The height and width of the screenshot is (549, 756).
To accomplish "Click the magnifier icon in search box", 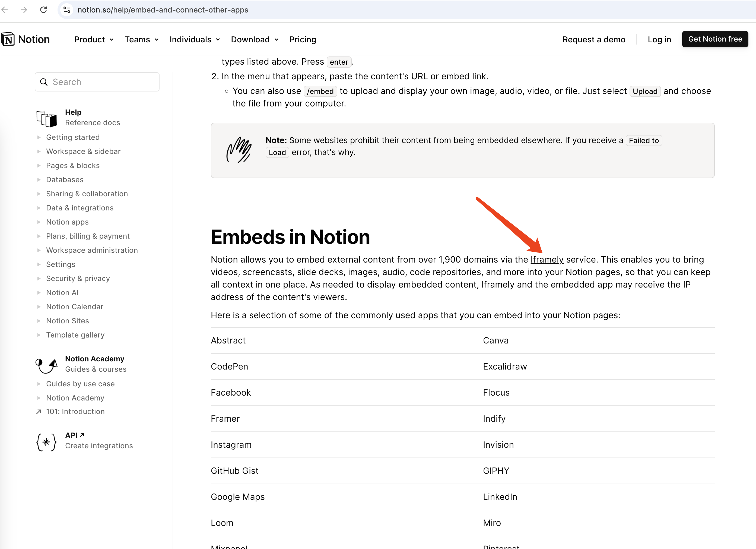I will click(x=44, y=82).
